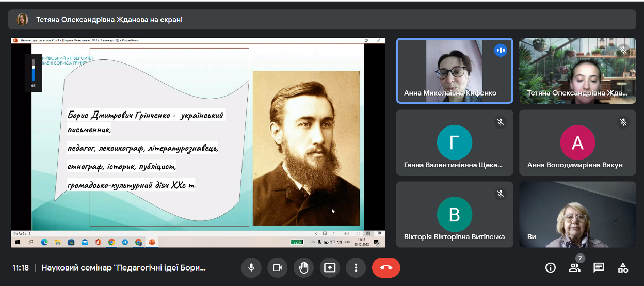The height and width of the screenshot is (286, 644).
Task: Select Анна Миколаївна Кифенко video tile
Action: point(454,71)
